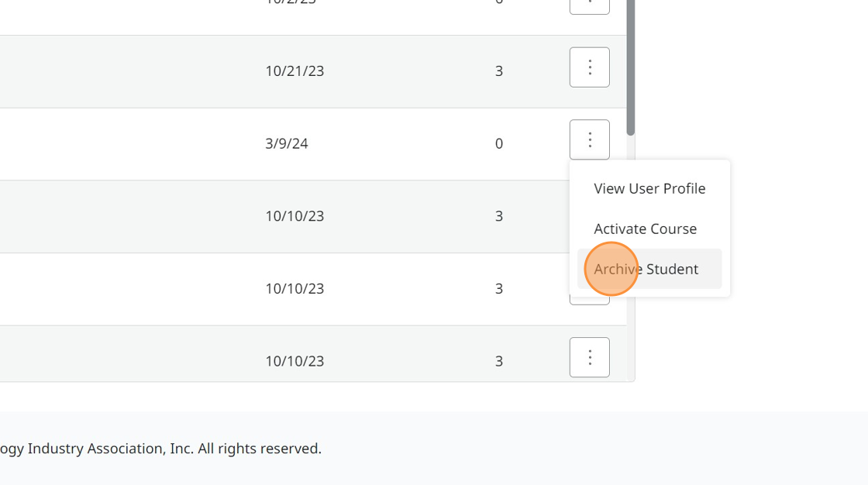Click the value 3 in the 10/21/23 row
The height and width of the screenshot is (485, 868).
point(499,71)
